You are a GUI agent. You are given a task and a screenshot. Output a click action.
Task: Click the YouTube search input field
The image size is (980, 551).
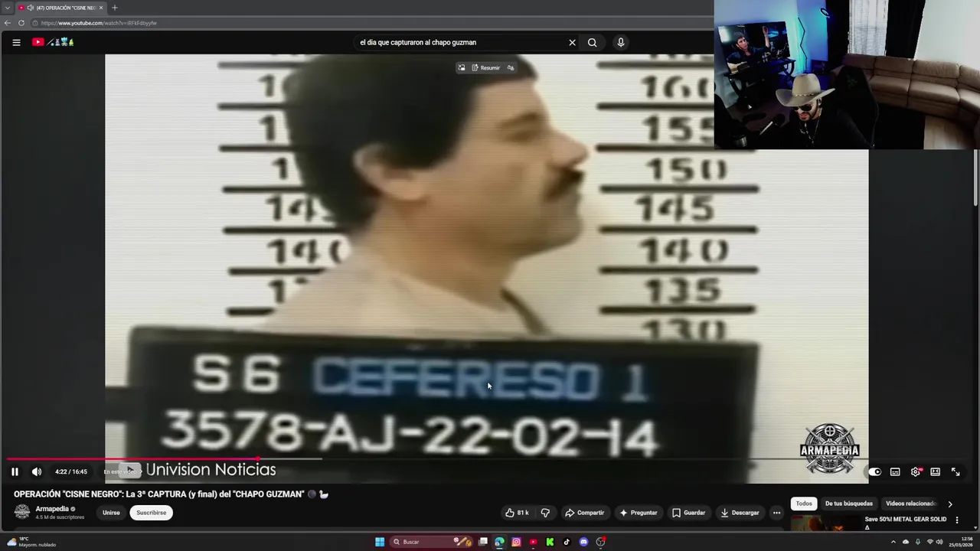click(459, 42)
